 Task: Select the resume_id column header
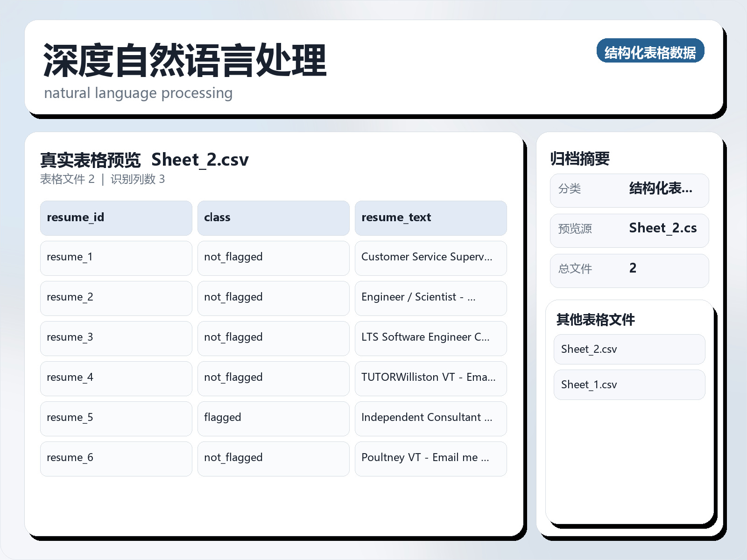click(116, 218)
